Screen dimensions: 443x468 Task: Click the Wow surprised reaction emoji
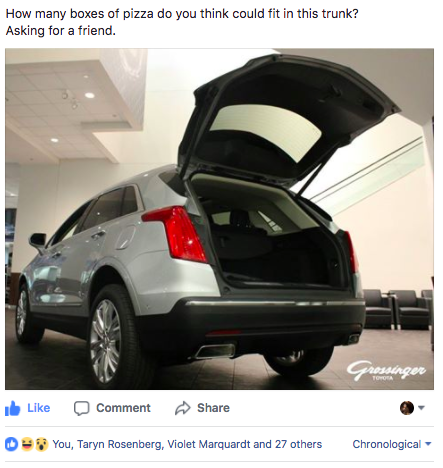pos(42,444)
